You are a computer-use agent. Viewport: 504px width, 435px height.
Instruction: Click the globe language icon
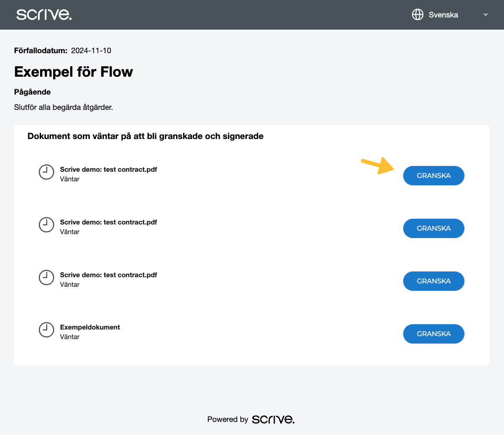coord(418,15)
